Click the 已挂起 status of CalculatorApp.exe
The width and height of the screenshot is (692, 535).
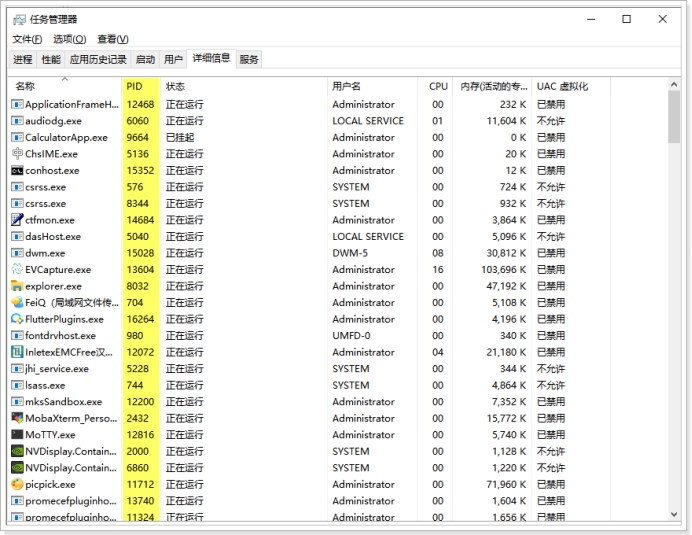click(x=180, y=138)
